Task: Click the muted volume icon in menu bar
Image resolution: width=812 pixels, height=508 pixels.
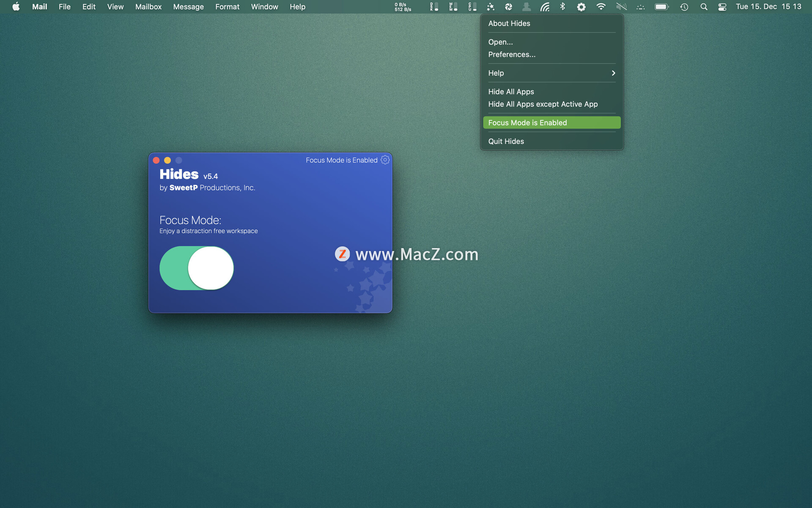Action: (621, 7)
